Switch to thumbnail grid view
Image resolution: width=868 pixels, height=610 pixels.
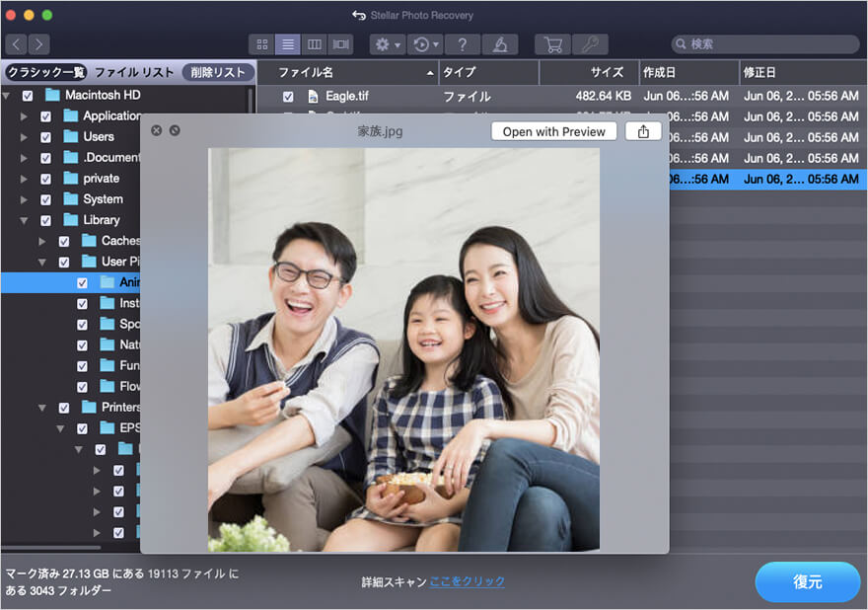coord(262,44)
